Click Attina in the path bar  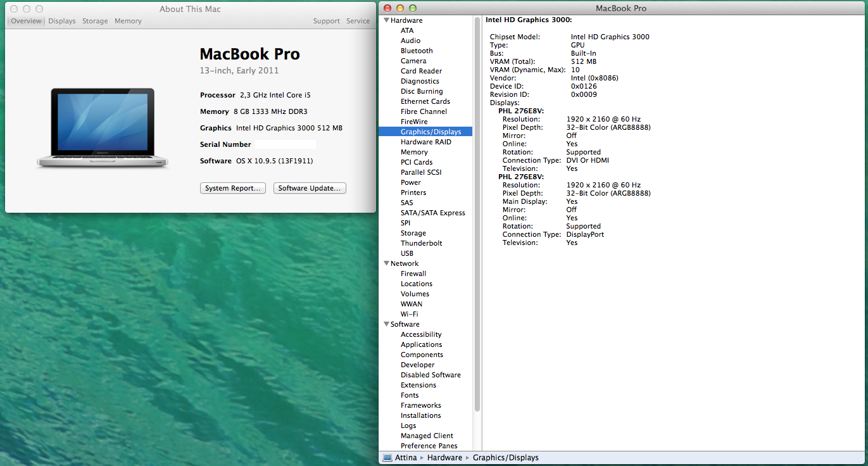coord(406,458)
